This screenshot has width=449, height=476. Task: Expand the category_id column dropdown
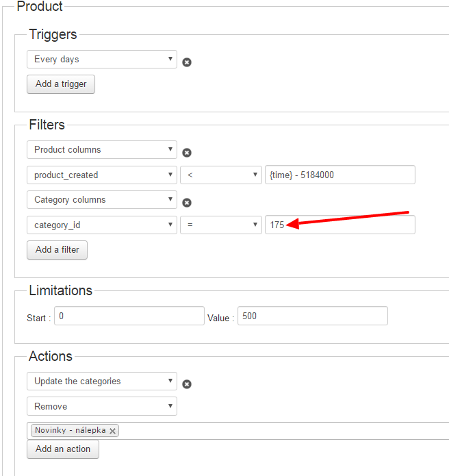pyautogui.click(x=101, y=225)
